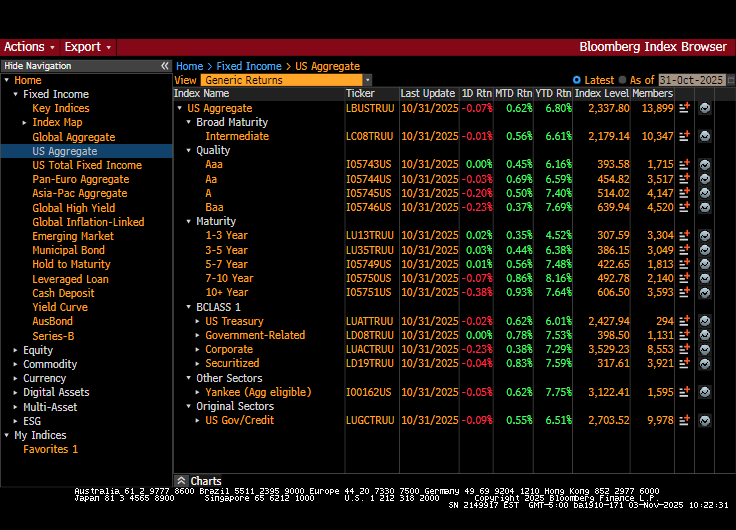The image size is (736, 530).
Task: Add US Treasury index to a list
Action: (x=684, y=321)
